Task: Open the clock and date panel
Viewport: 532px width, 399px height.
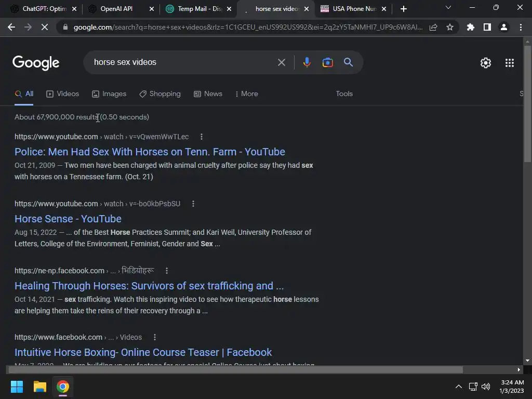Action: [512, 387]
